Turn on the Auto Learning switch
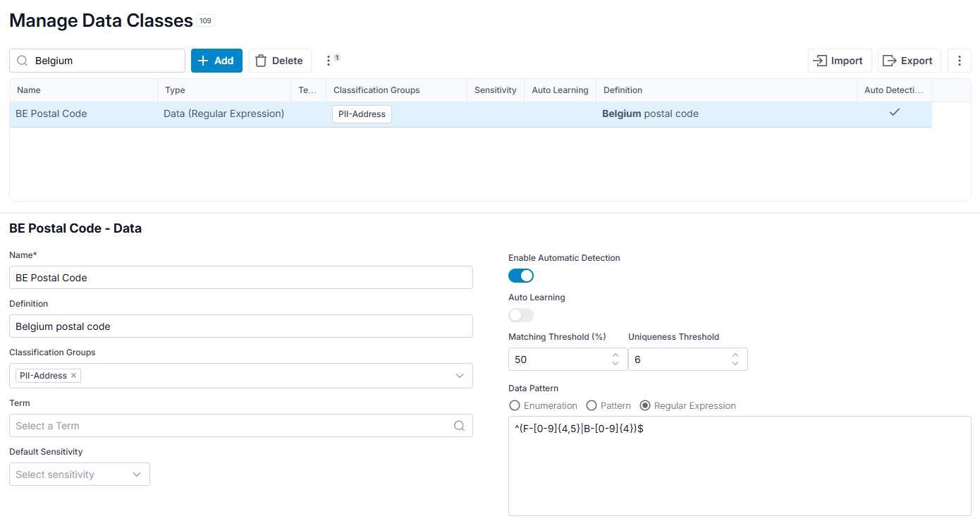 [521, 315]
